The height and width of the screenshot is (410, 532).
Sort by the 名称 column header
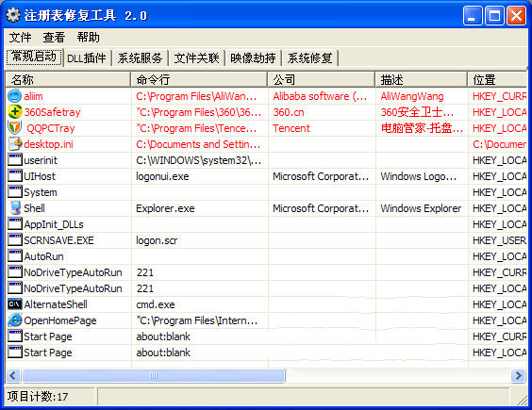(68, 80)
